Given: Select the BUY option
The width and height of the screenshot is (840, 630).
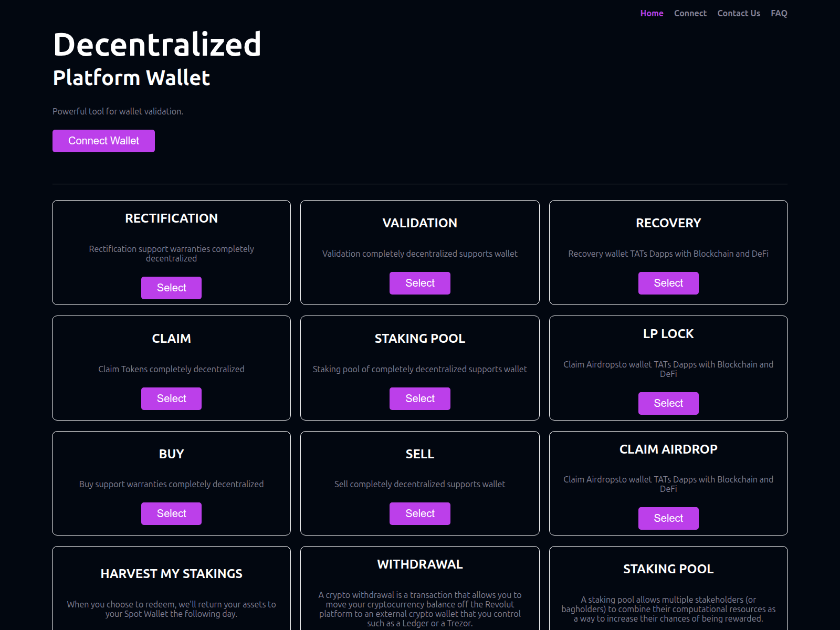Looking at the screenshot, I should (171, 513).
